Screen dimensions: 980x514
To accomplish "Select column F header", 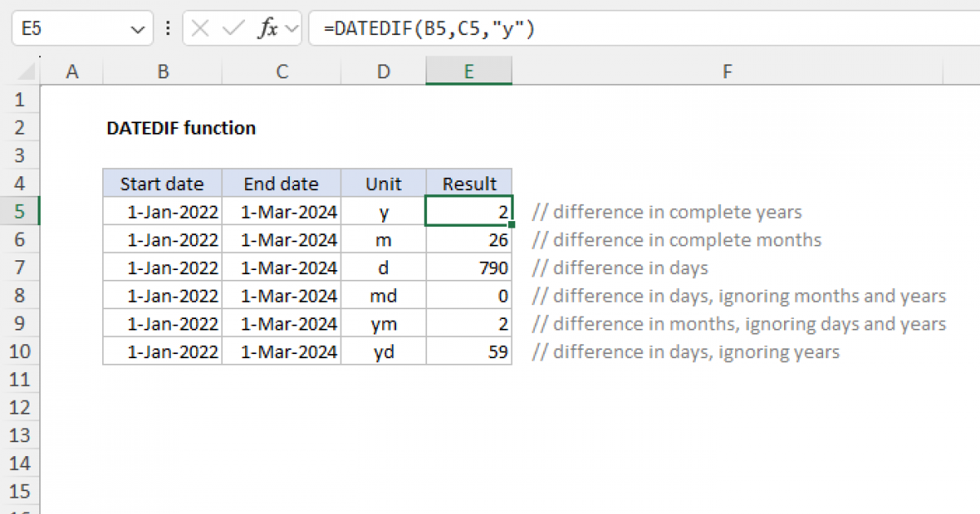I will (x=727, y=71).
